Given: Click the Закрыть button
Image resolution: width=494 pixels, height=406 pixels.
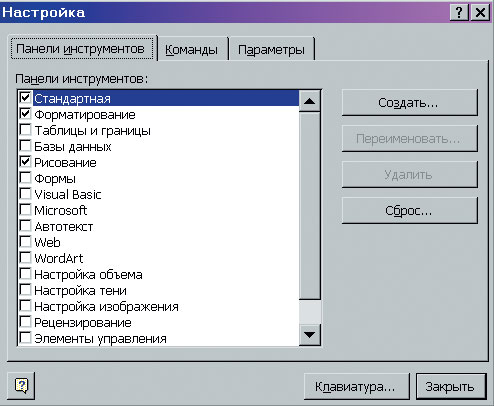Looking at the screenshot, I should [x=451, y=387].
